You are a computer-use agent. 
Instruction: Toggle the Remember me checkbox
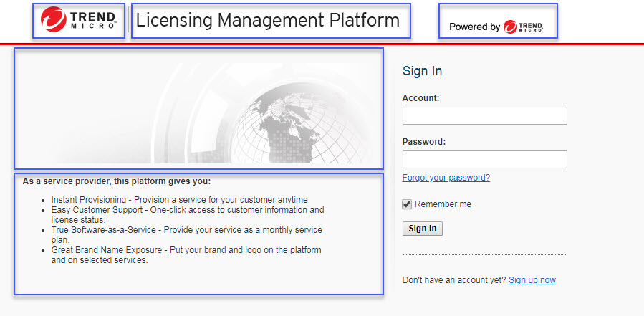click(x=407, y=204)
